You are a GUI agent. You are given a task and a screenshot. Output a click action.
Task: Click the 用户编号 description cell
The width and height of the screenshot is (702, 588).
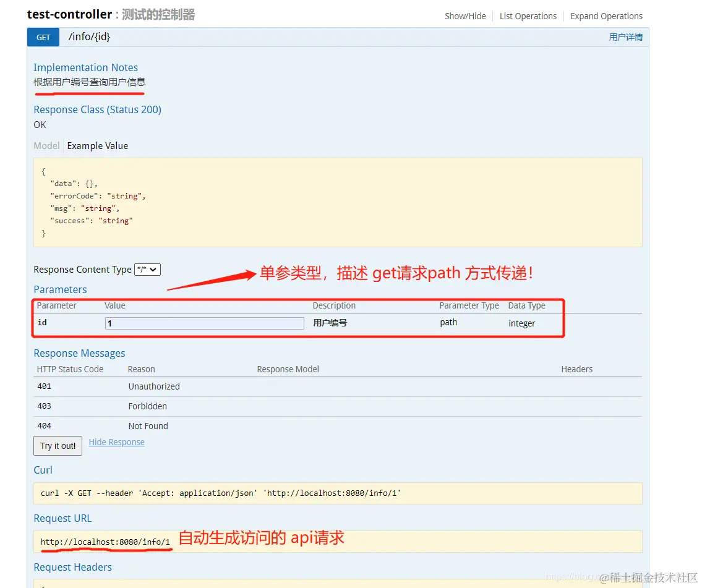point(330,323)
